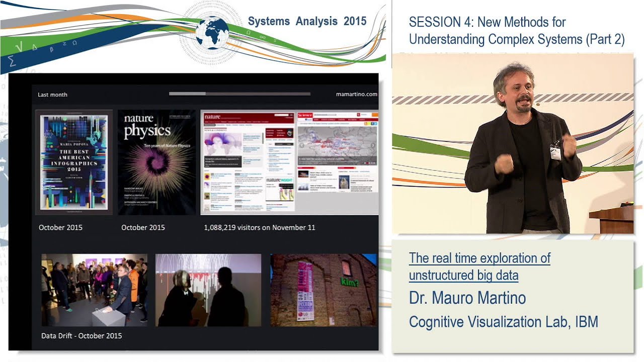Click the 'Systems Analysis 2015' header title
644x362 pixels.
click(x=307, y=21)
